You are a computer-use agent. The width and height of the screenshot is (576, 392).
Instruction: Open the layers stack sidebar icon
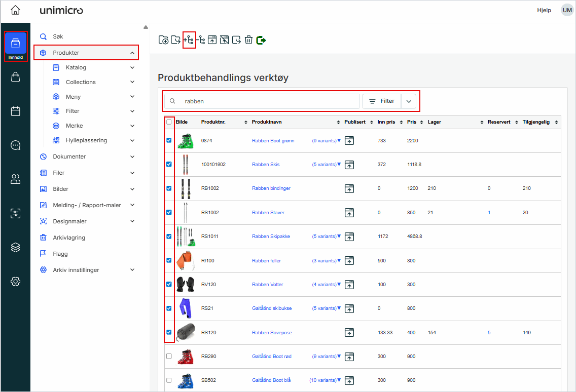pyautogui.click(x=15, y=247)
